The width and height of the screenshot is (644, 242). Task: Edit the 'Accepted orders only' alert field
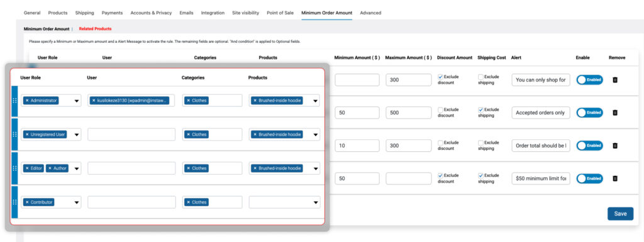click(x=541, y=113)
